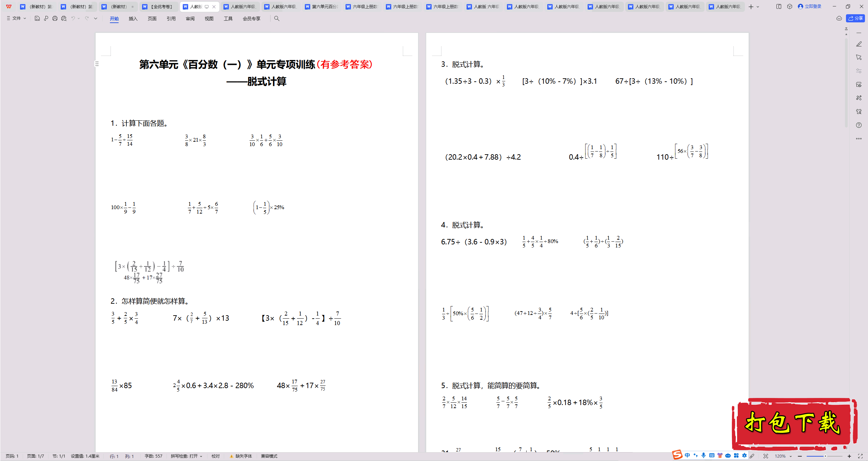
Task: Click the red 打包下载 download banner
Action: click(x=794, y=424)
